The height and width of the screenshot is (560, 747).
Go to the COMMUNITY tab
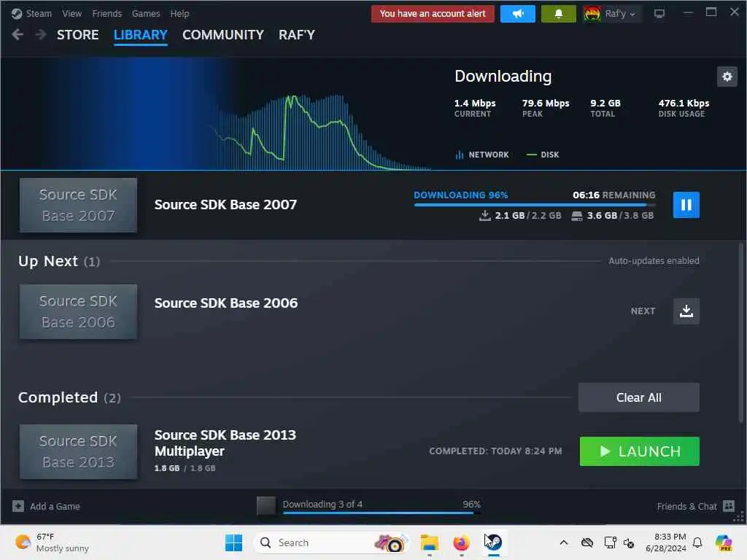coord(223,35)
